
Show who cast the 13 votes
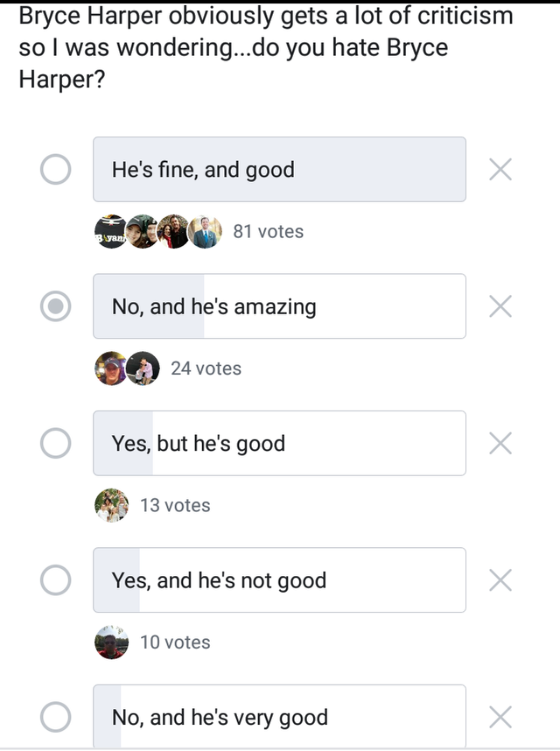175,505
